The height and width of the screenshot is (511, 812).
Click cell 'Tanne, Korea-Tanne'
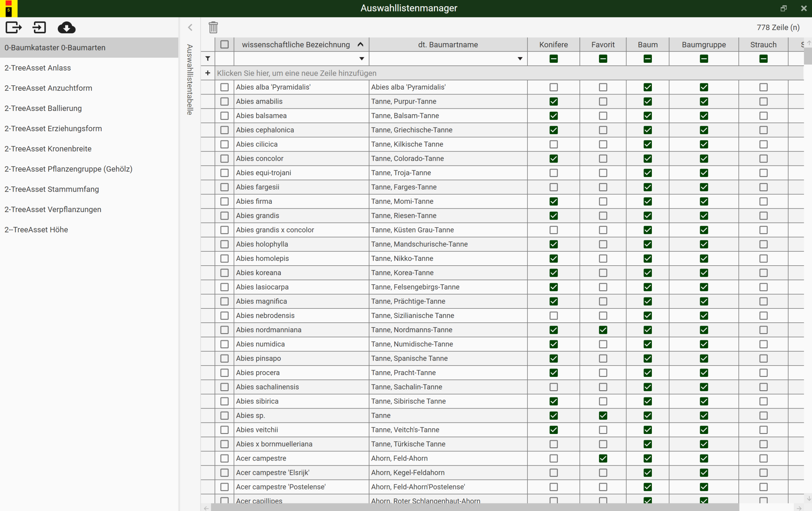[x=448, y=273]
